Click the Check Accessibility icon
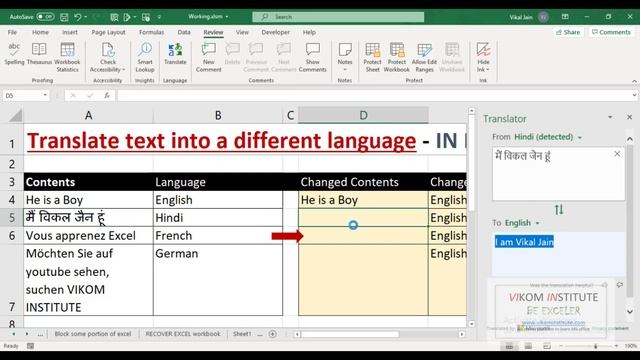Image resolution: width=640 pixels, height=360 pixels. (108, 50)
